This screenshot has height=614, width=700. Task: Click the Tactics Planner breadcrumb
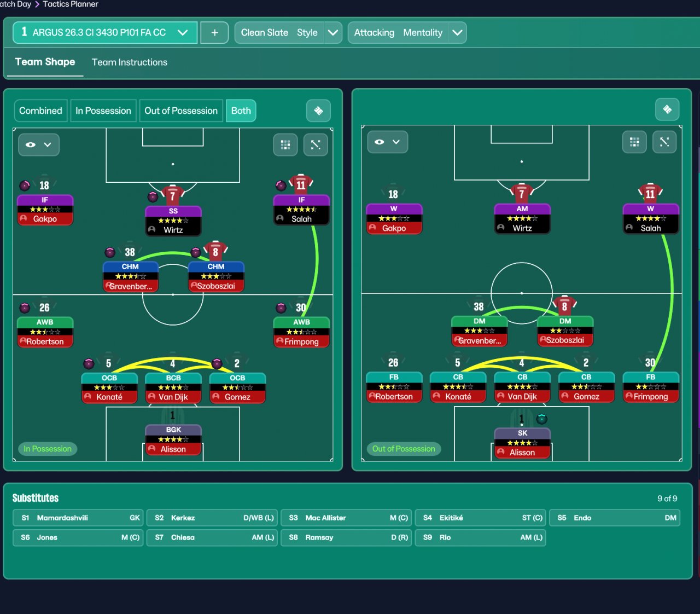click(71, 4)
